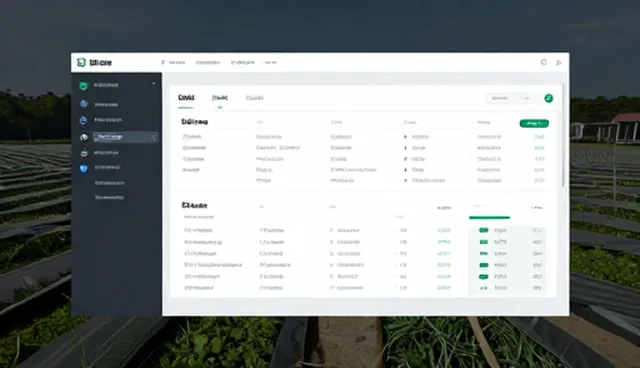Toggle green pill in lower table fifth row

(484, 277)
